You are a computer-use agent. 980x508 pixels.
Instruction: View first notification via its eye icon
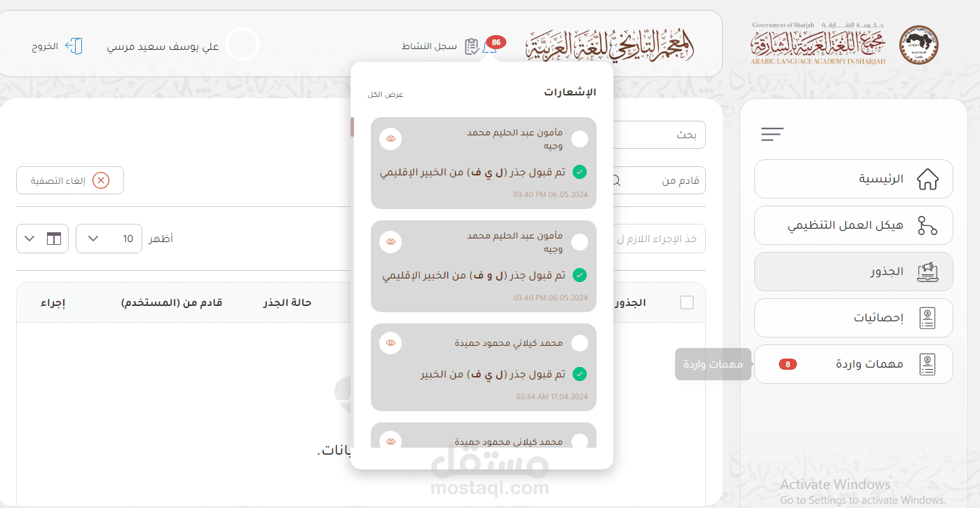pyautogui.click(x=390, y=139)
